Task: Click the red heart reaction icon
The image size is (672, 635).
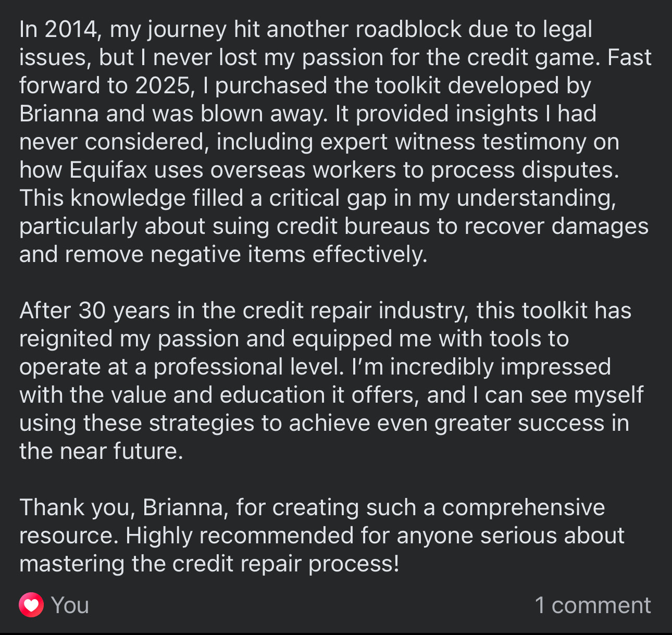Action: [x=31, y=605]
